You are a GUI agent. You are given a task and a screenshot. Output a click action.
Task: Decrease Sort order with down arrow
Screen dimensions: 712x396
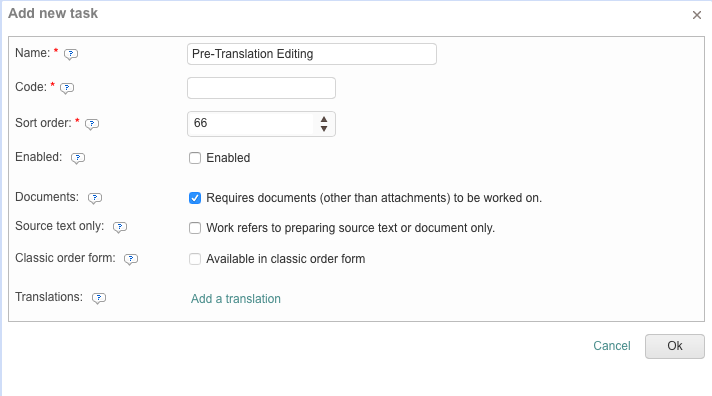point(324,129)
